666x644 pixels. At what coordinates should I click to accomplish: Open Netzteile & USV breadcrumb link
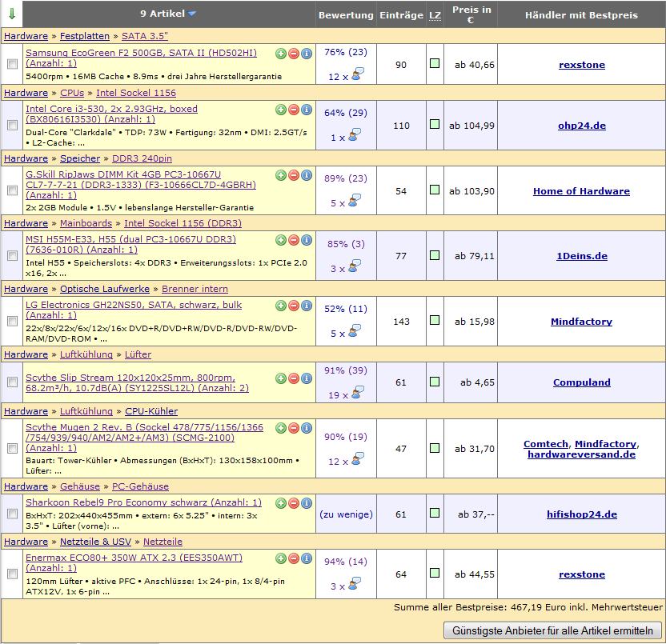coord(95,542)
